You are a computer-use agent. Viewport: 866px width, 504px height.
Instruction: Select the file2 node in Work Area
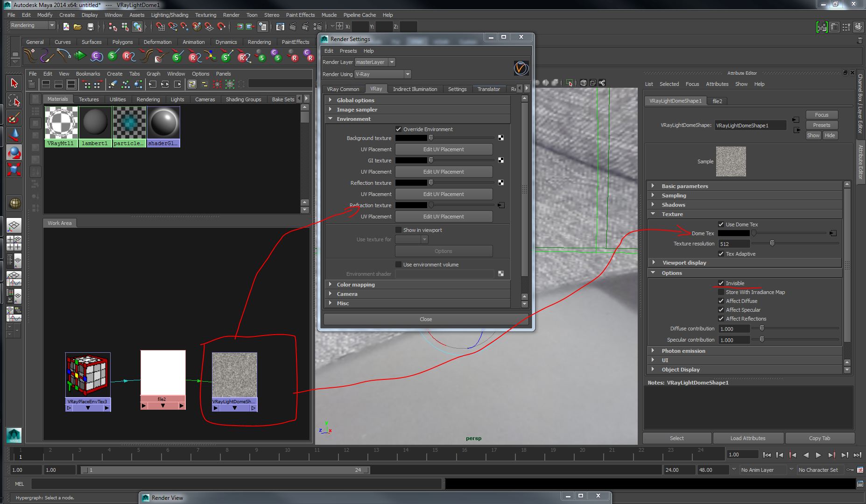(x=163, y=380)
